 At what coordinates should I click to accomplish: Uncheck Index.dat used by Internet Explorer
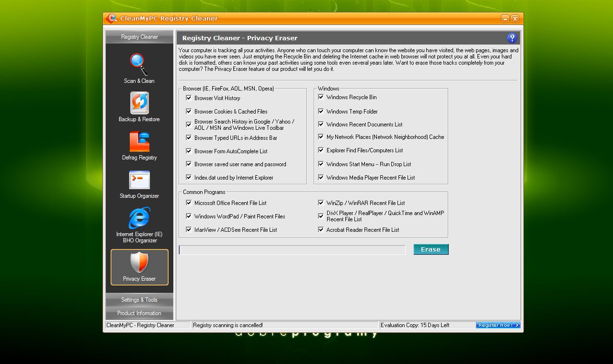pos(189,177)
